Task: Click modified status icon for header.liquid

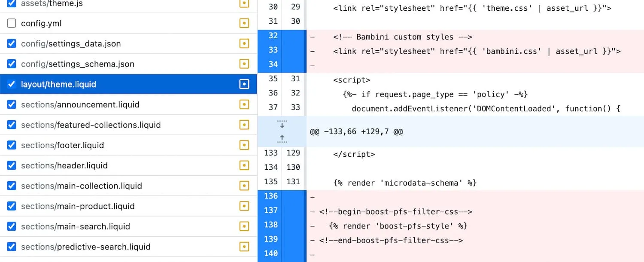Action: [244, 165]
